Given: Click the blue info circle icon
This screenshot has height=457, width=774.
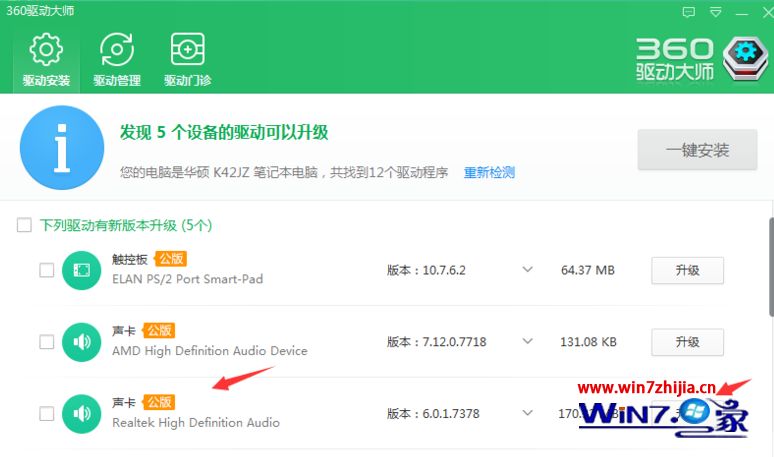Looking at the screenshot, I should click(x=62, y=147).
